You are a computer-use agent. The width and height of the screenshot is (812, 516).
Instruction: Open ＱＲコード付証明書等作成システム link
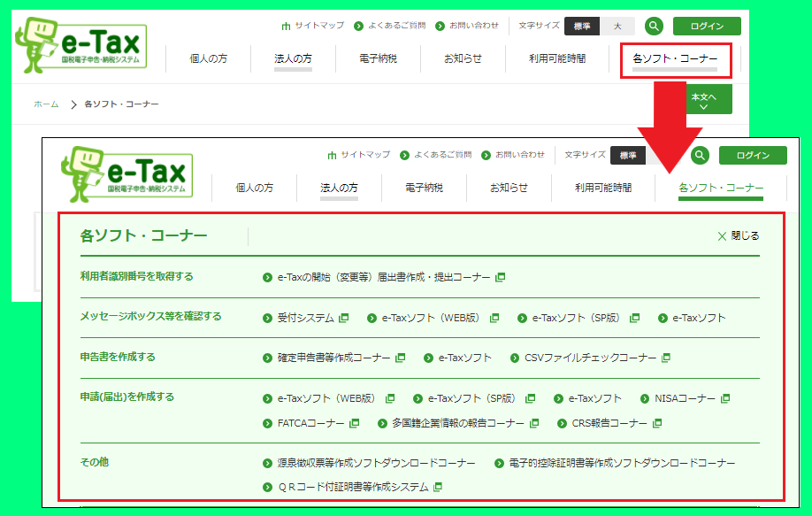coord(353,487)
